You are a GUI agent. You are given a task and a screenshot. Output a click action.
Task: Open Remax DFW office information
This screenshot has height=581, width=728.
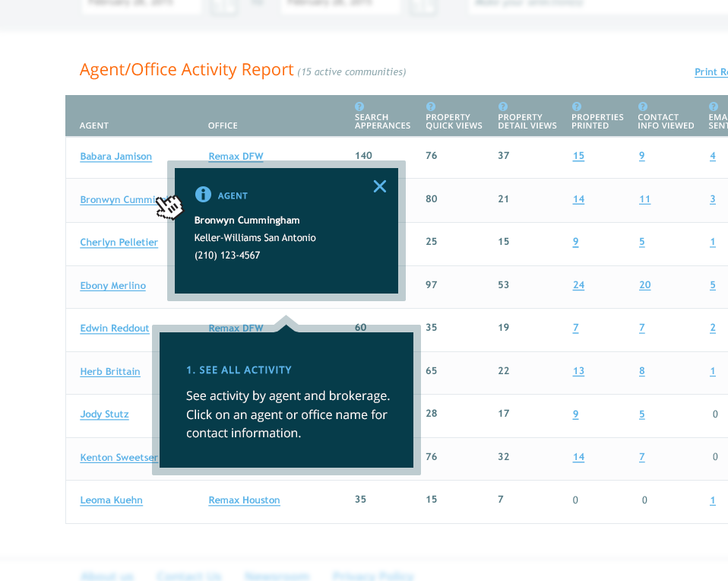(236, 156)
